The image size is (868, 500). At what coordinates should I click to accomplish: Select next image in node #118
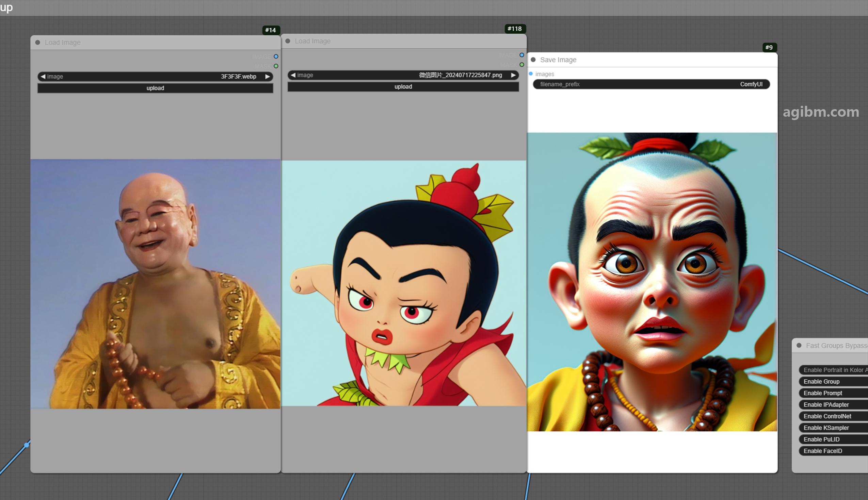point(513,75)
